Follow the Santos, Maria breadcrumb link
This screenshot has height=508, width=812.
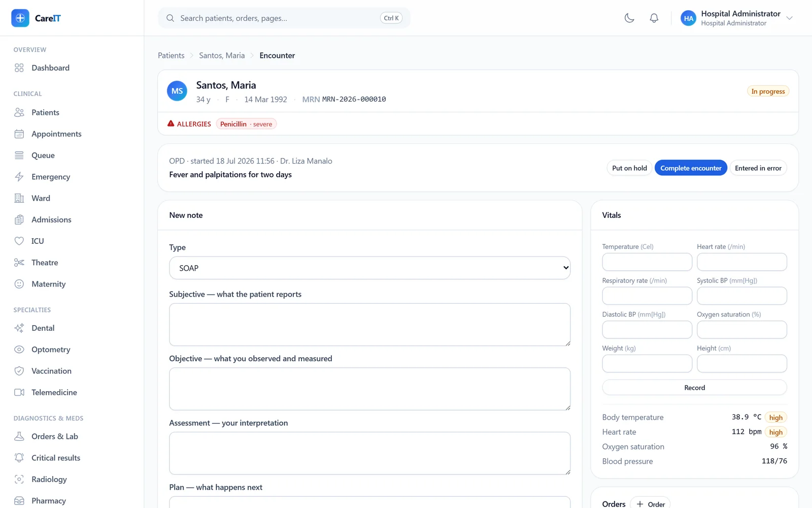[222, 55]
